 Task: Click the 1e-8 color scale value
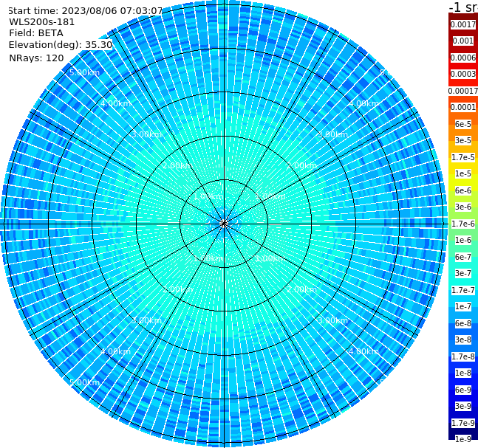(463, 373)
